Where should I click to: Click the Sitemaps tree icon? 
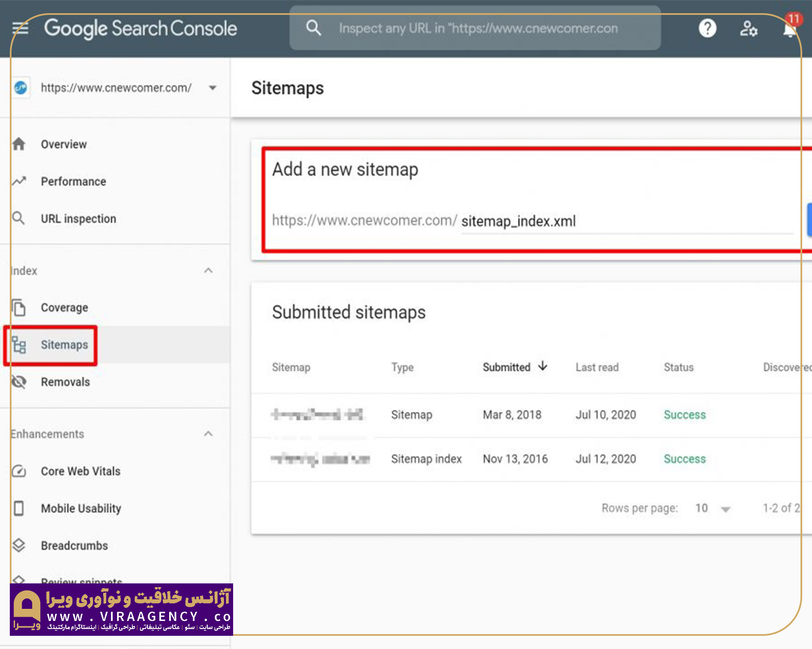(19, 344)
